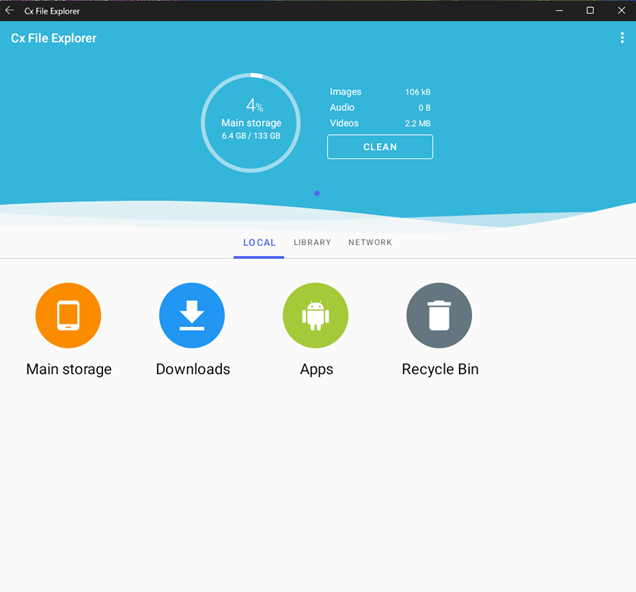Viewport: 636px width, 592px height.
Task: Open the gray Recycle Bin trash icon
Action: coord(439,316)
